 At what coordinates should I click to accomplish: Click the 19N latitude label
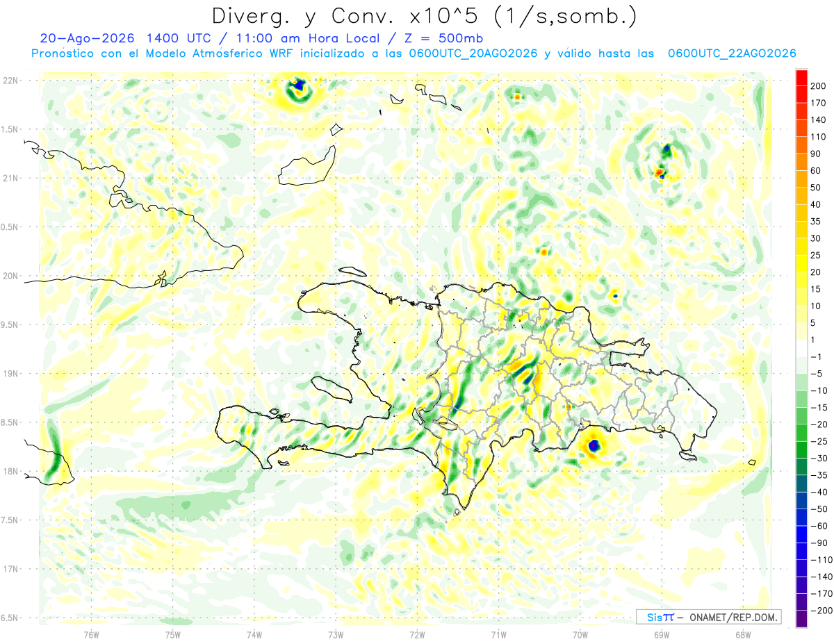tap(10, 374)
